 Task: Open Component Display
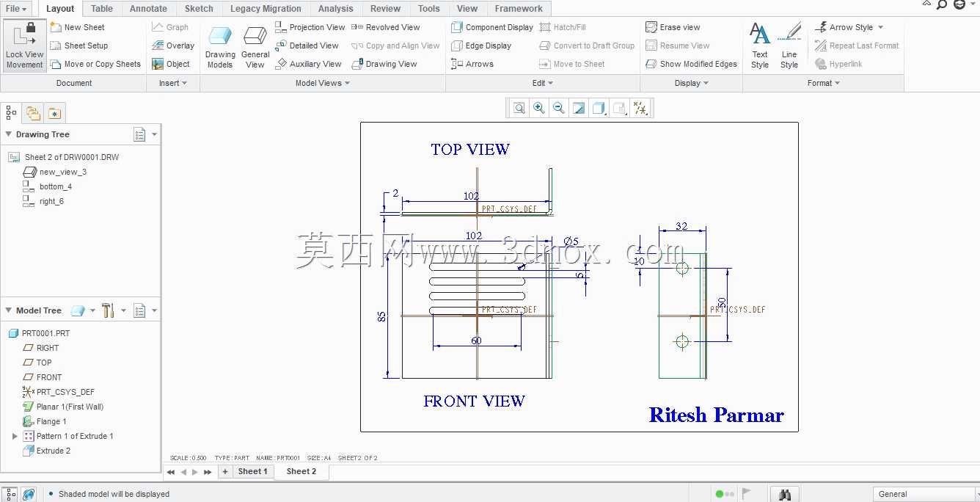tap(492, 27)
